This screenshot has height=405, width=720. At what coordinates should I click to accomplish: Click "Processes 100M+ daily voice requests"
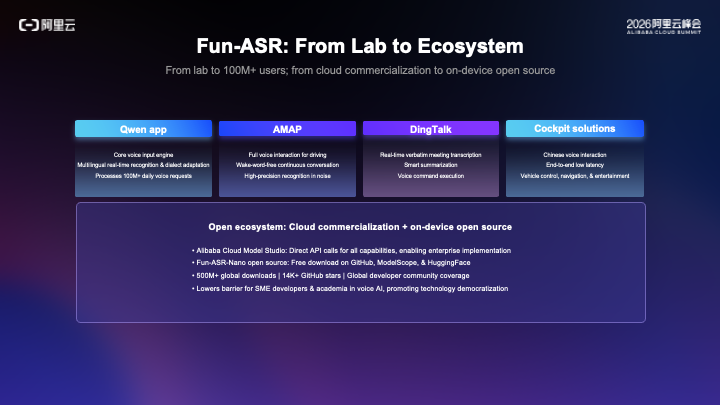(x=143, y=176)
